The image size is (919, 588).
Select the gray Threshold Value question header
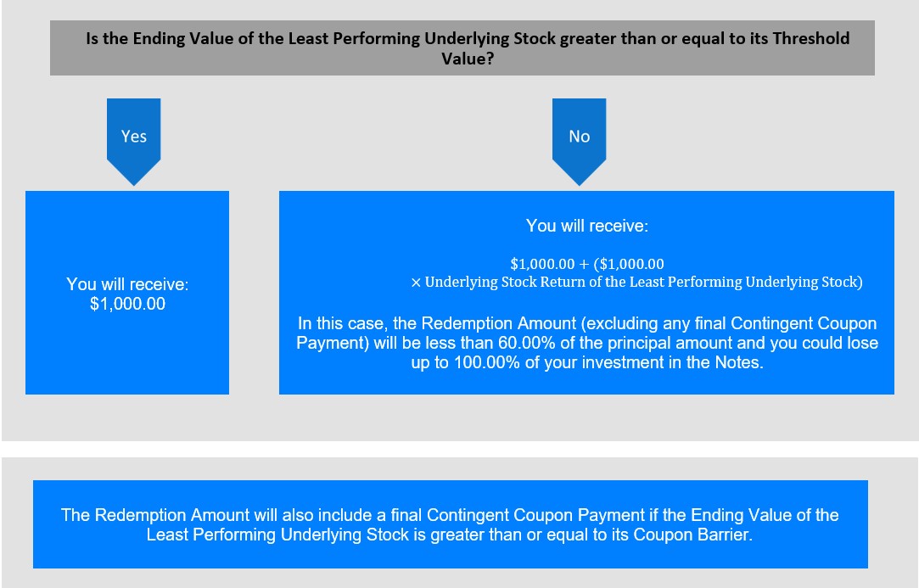(462, 48)
